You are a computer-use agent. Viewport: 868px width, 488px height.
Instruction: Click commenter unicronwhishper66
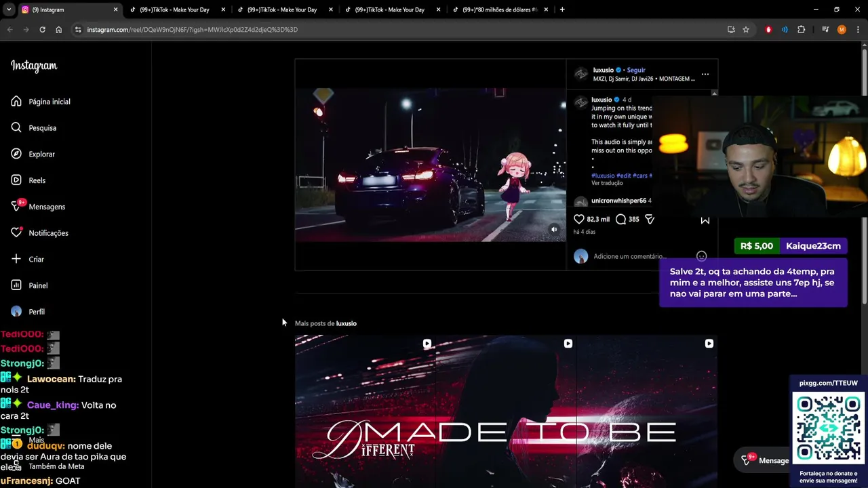(x=618, y=201)
